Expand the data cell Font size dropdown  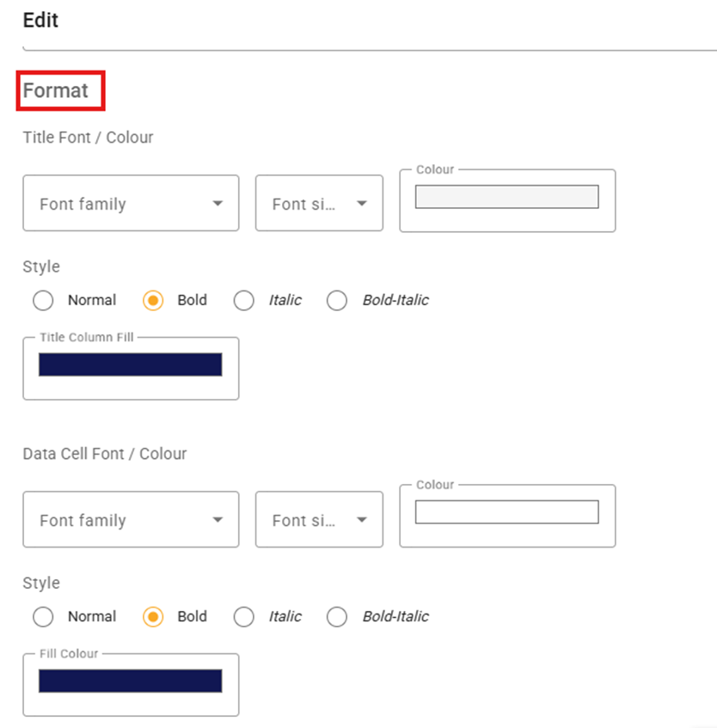[x=319, y=519]
